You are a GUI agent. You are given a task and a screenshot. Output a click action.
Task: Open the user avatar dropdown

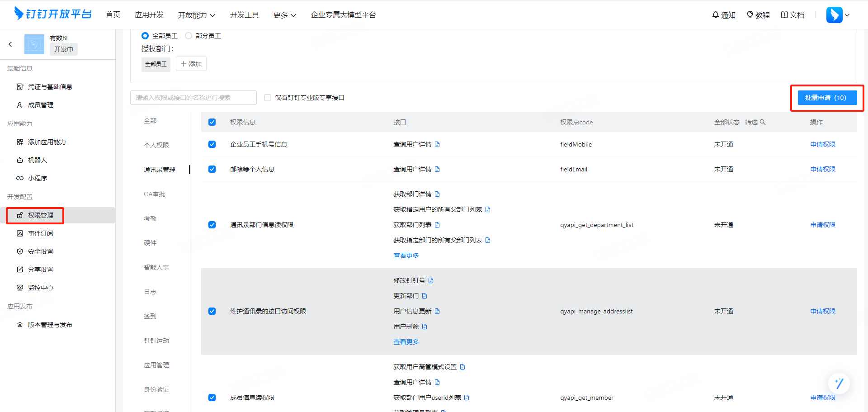pyautogui.click(x=838, y=15)
